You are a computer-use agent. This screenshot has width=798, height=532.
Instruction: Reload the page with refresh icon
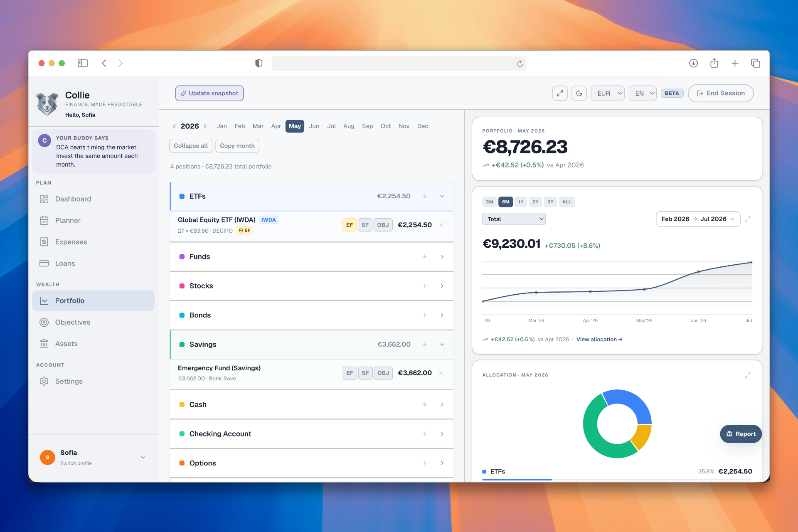click(520, 64)
